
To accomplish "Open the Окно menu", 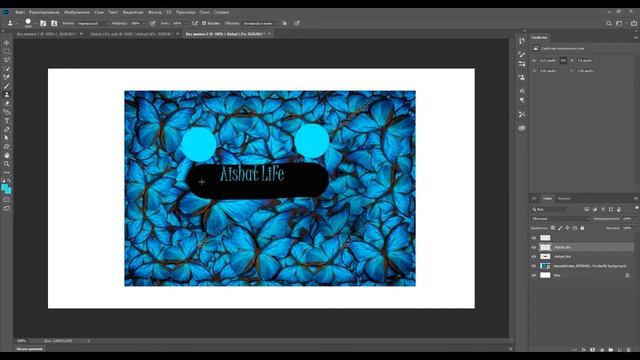I will point(204,12).
